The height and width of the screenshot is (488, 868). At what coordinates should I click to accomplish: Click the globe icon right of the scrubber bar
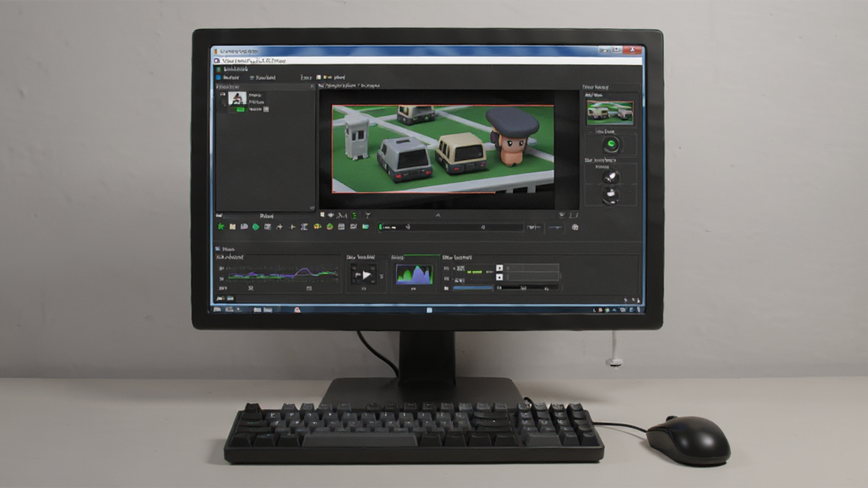(576, 227)
